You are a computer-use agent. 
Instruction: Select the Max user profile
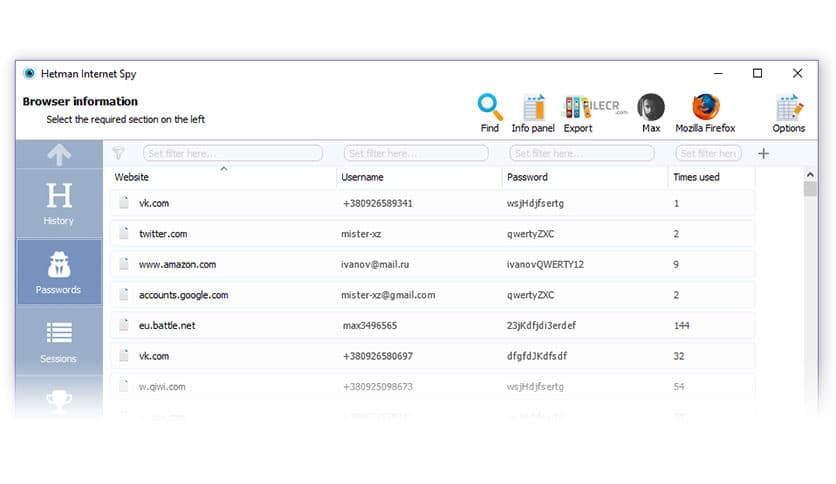(651, 113)
